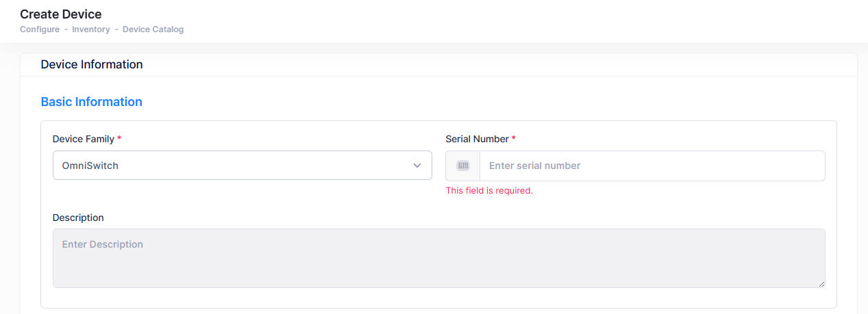Image resolution: width=868 pixels, height=314 pixels.
Task: Focus the Enter serial number field
Action: point(651,166)
